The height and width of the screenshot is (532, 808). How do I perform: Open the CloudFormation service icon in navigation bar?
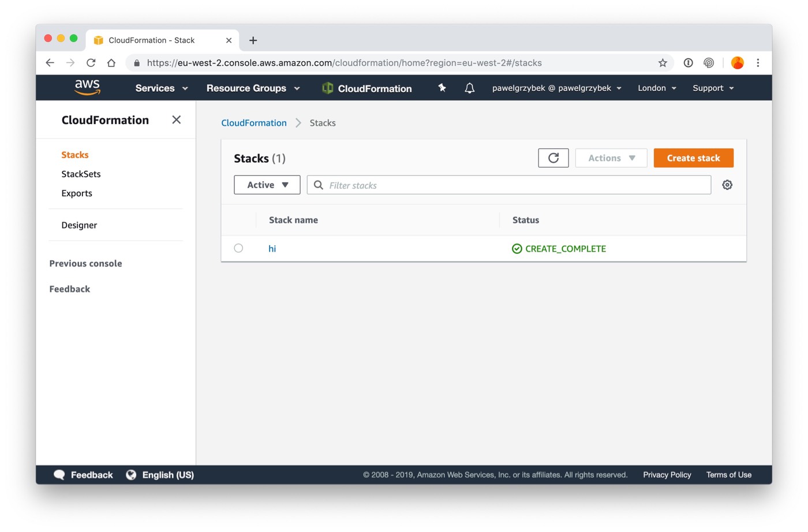(x=327, y=88)
